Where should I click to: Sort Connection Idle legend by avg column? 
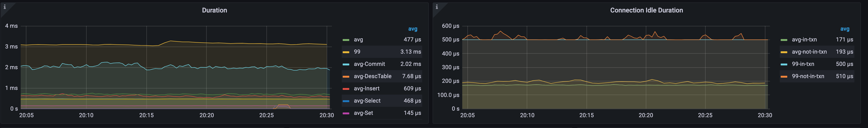pyautogui.click(x=844, y=29)
